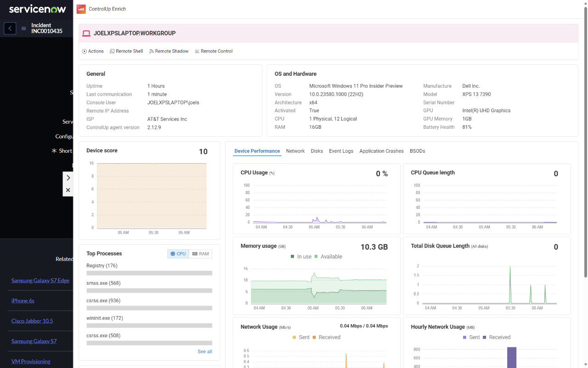Open the Cisco Jabber 10.5 link
Image resolution: width=588 pixels, height=368 pixels.
click(x=32, y=321)
